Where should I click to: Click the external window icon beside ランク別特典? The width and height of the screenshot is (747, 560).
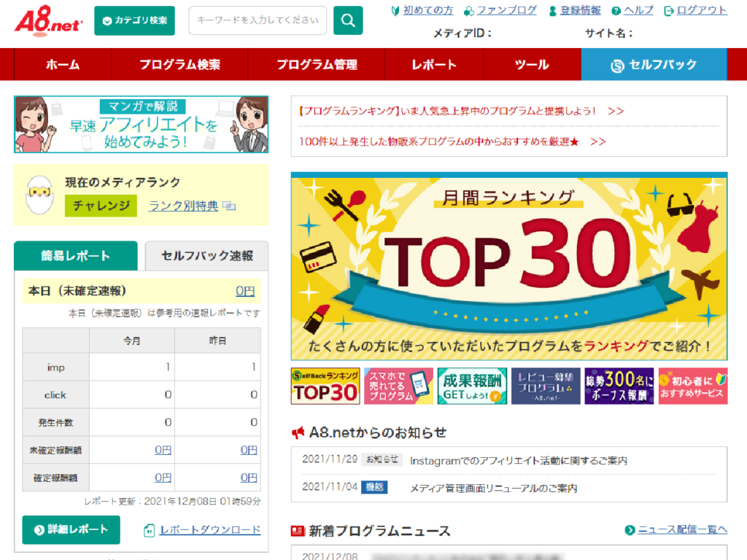[x=229, y=206]
